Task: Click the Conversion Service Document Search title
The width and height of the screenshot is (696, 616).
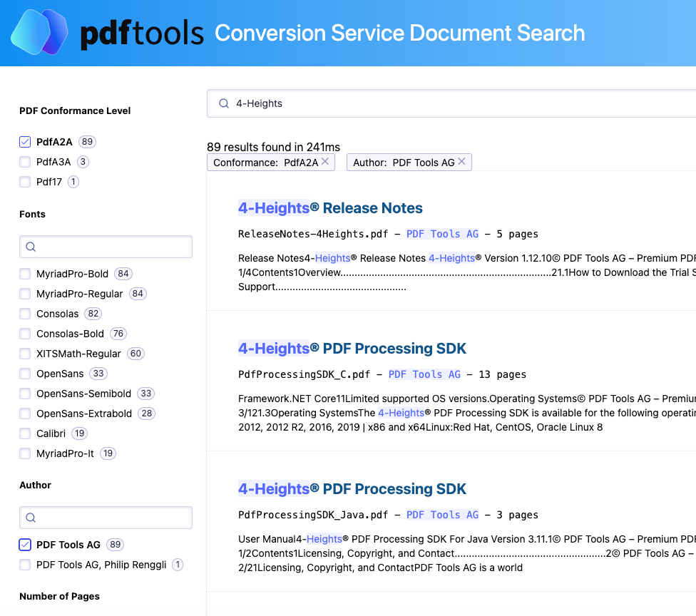Action: tap(400, 33)
